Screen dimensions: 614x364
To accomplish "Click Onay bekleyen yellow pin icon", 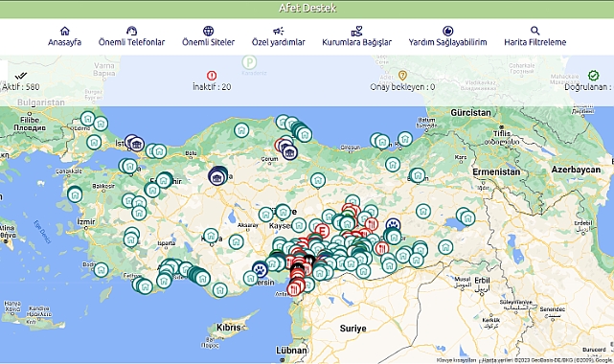I will point(402,75).
